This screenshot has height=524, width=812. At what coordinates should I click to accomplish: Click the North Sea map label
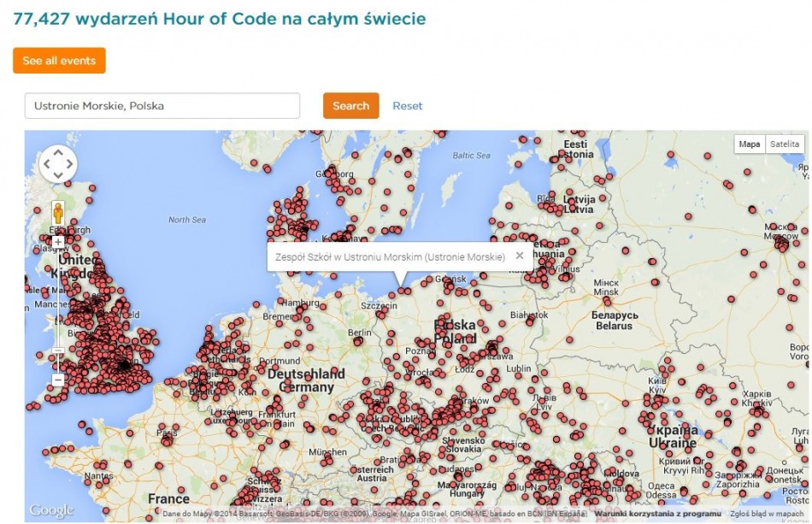(x=187, y=220)
